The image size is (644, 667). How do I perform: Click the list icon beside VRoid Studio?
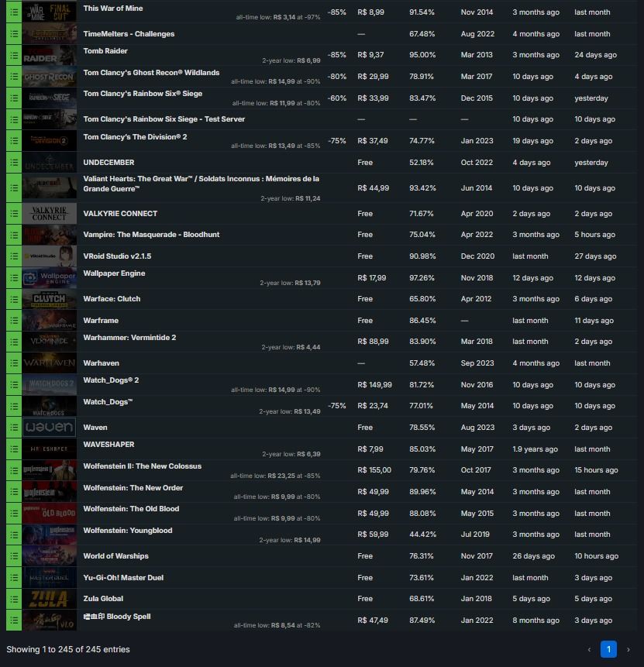[14, 256]
